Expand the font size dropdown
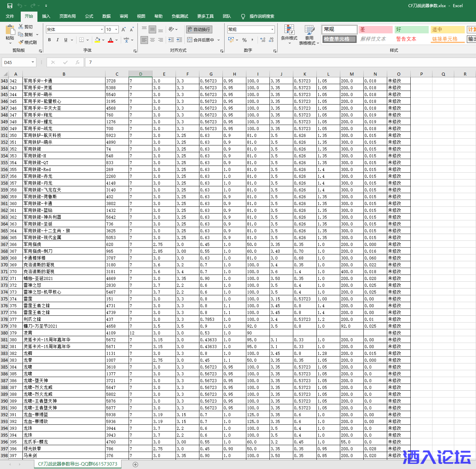The image size is (476, 469). [x=116, y=30]
